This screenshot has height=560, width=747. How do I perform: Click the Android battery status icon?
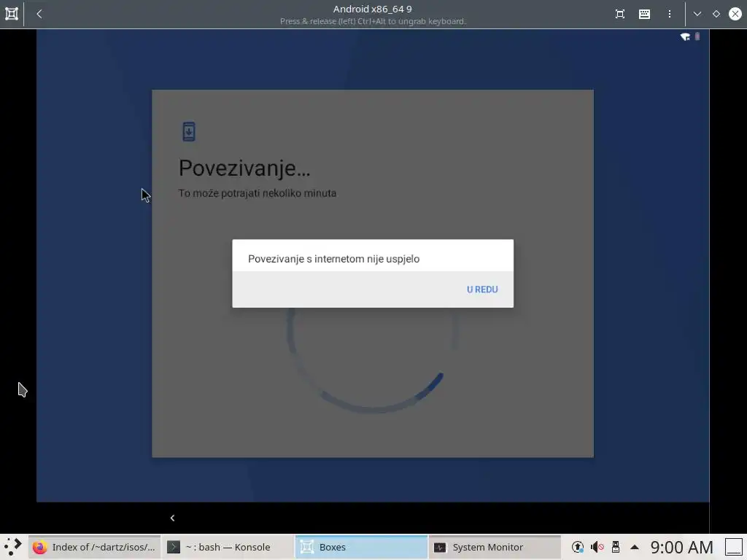coord(697,36)
